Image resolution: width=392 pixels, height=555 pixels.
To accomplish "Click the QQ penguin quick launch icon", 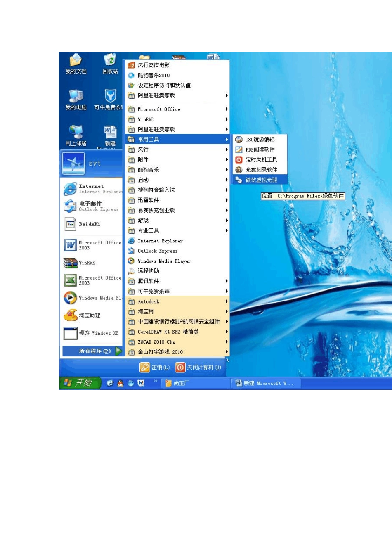I will pyautogui.click(x=120, y=383).
